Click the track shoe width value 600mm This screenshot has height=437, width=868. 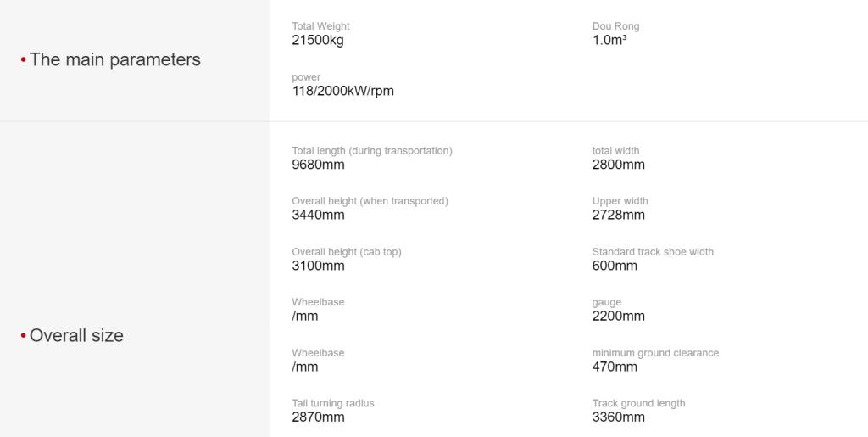pyautogui.click(x=615, y=266)
